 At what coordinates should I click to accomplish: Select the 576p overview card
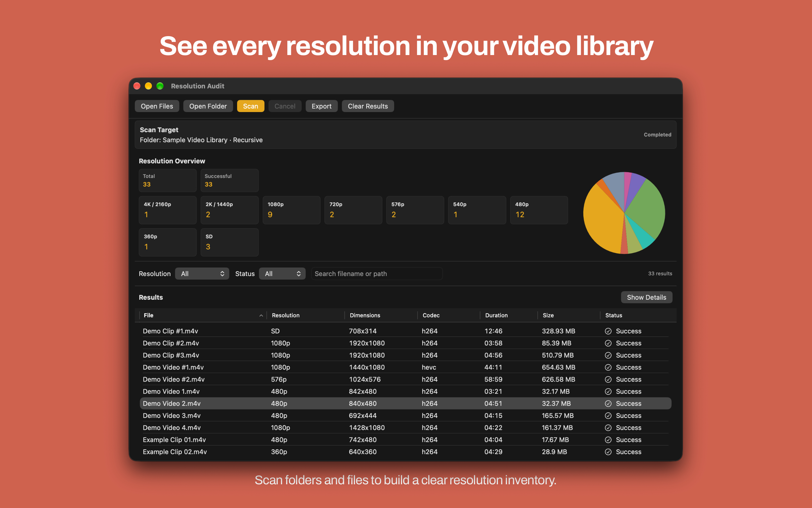[415, 210]
